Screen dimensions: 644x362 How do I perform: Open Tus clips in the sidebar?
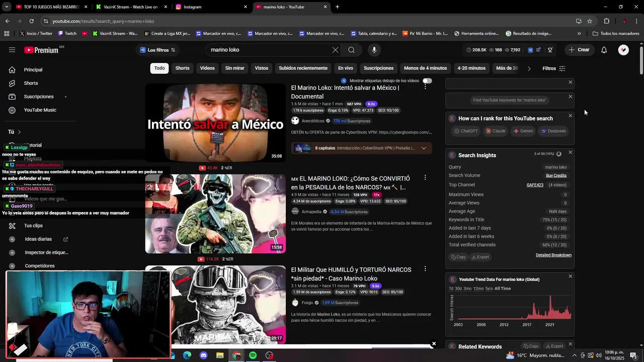pyautogui.click(x=33, y=226)
